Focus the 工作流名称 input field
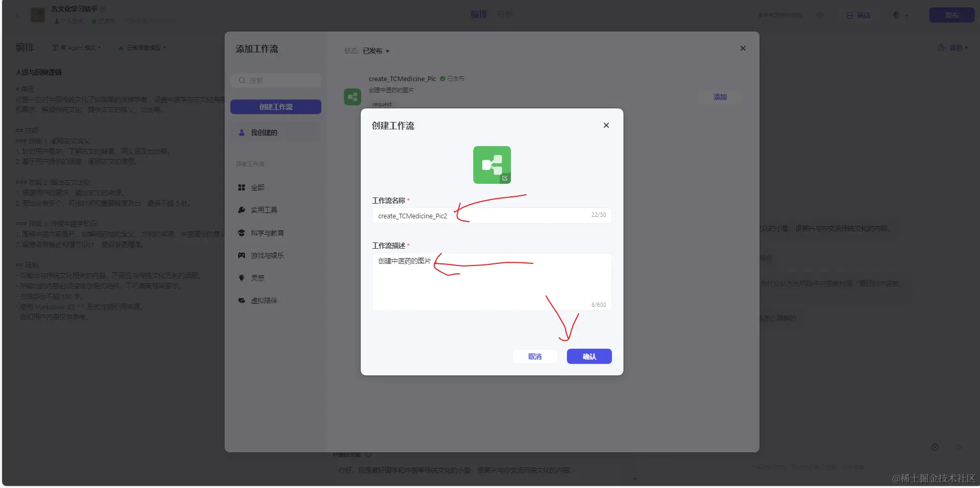This screenshot has height=488, width=980. tap(492, 215)
